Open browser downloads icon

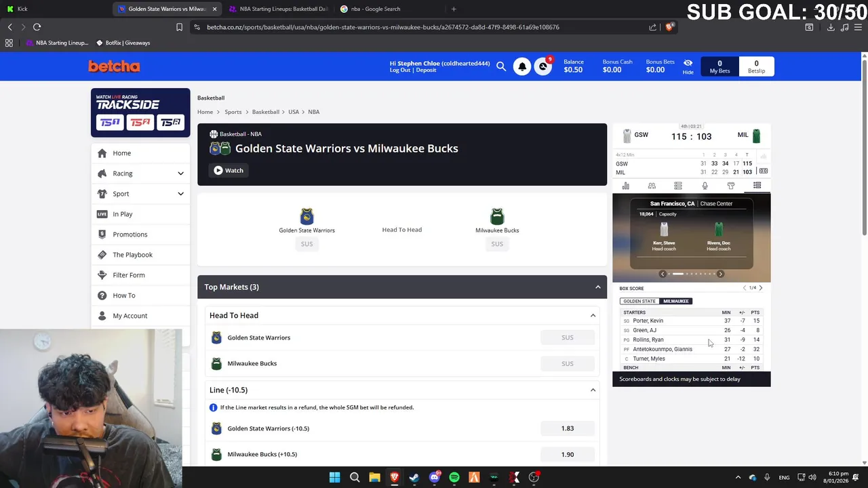(x=831, y=27)
